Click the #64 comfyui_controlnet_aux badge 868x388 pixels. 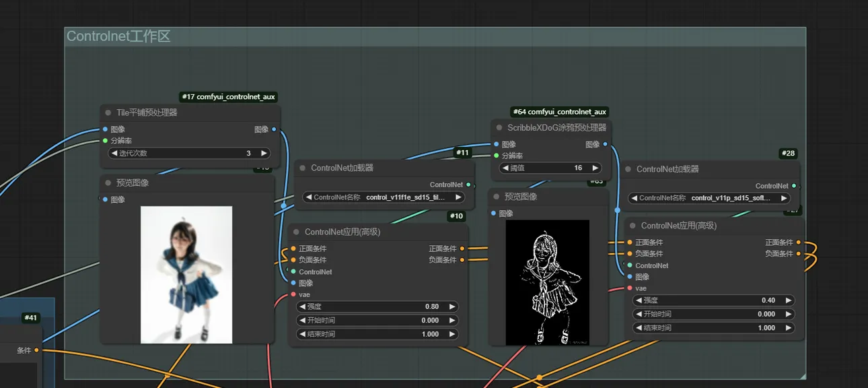(560, 112)
